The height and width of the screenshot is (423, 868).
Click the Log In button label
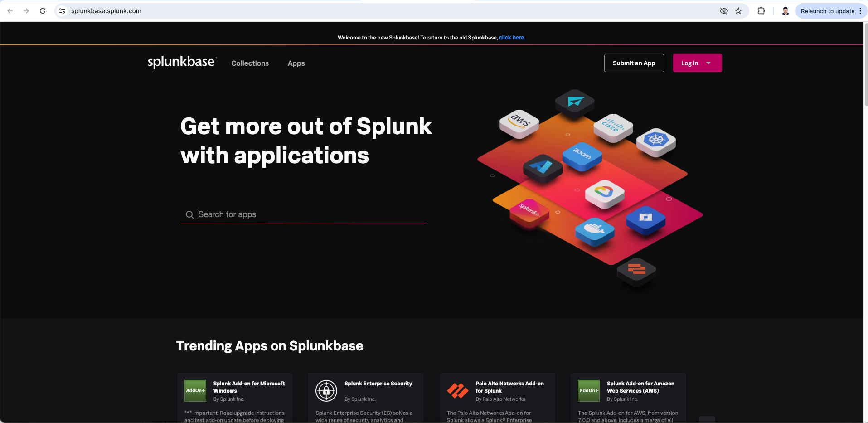(689, 63)
